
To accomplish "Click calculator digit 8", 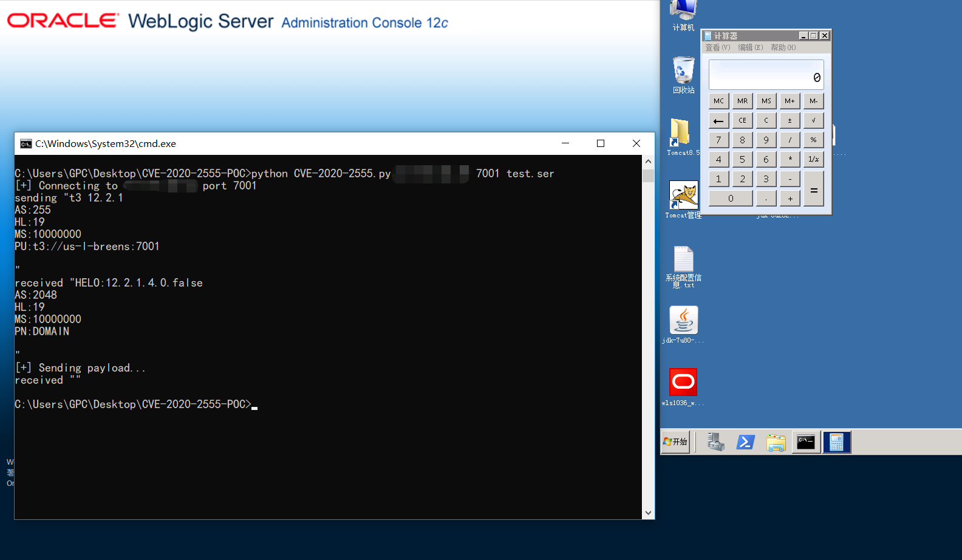I will [x=742, y=140].
